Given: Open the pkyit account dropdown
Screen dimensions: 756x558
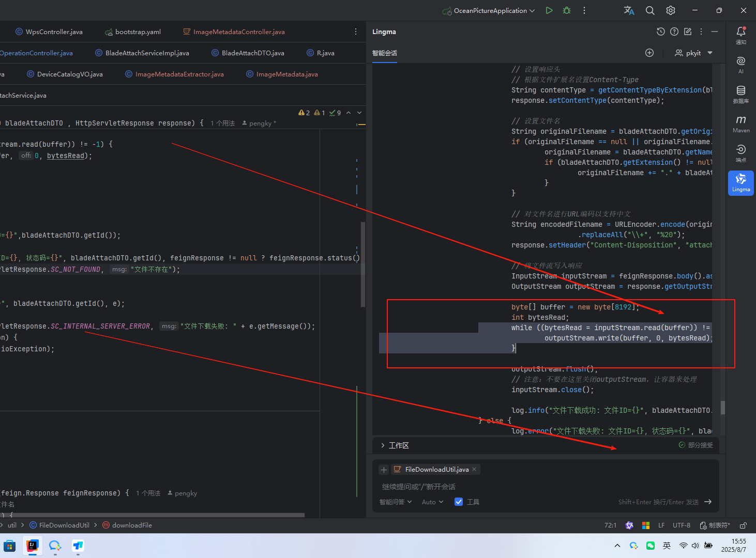Looking at the screenshot, I should click(694, 53).
